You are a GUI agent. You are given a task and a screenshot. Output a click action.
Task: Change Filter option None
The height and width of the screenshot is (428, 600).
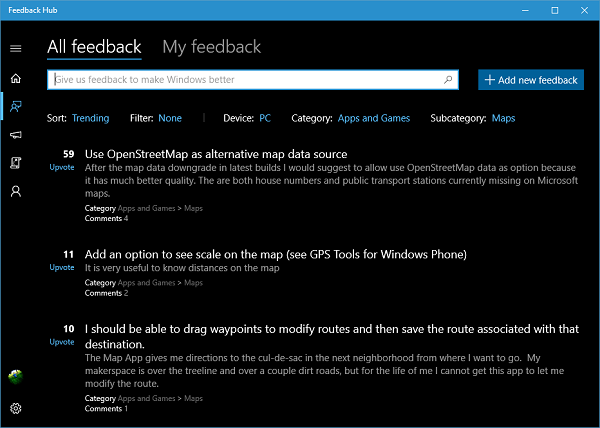click(170, 118)
